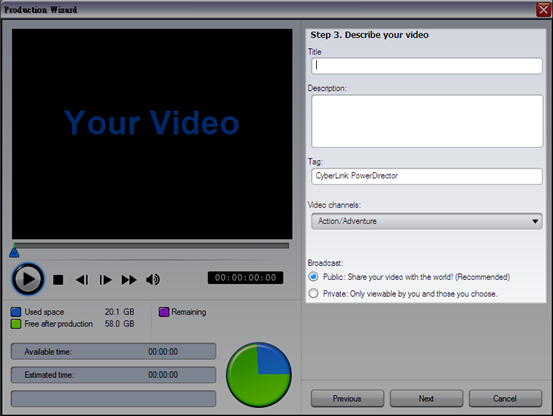
Task: Cancel the Production Wizard
Action: point(505,398)
